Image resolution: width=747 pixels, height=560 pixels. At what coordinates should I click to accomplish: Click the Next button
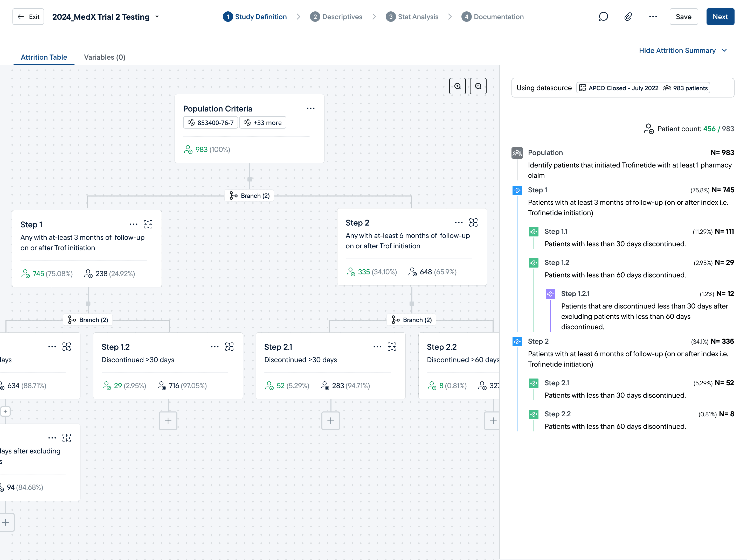[720, 17]
